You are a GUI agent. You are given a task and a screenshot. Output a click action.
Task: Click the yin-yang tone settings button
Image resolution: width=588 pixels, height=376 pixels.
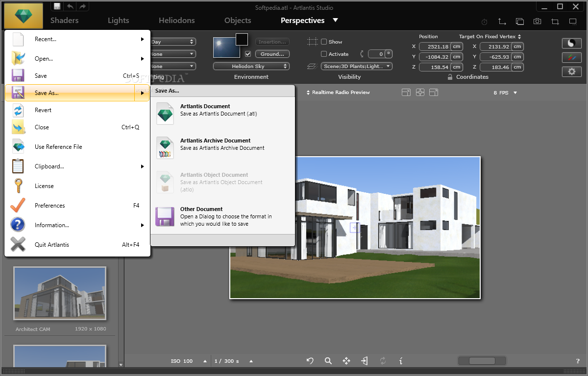pyautogui.click(x=571, y=43)
